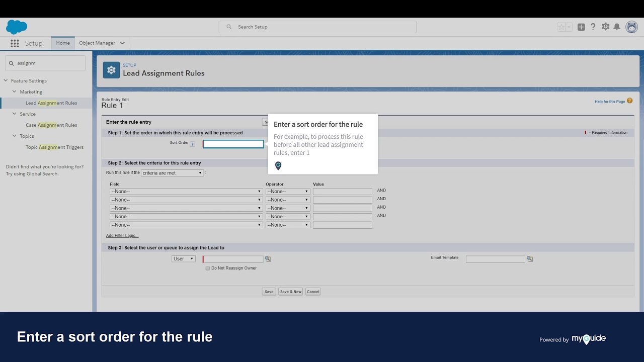Click the third row Value field

pos(343,208)
